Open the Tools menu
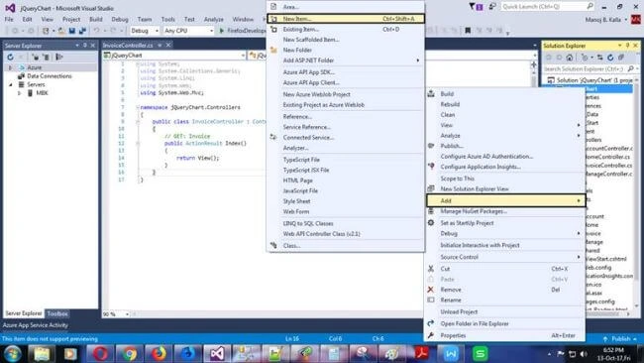 [168, 19]
